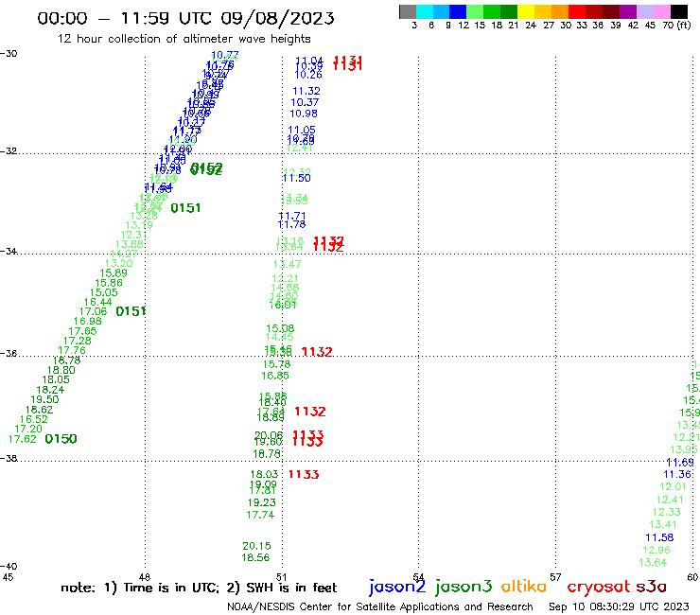This screenshot has width=700, height=615.
Task: Click the green value 13.47
Action: pos(287,264)
